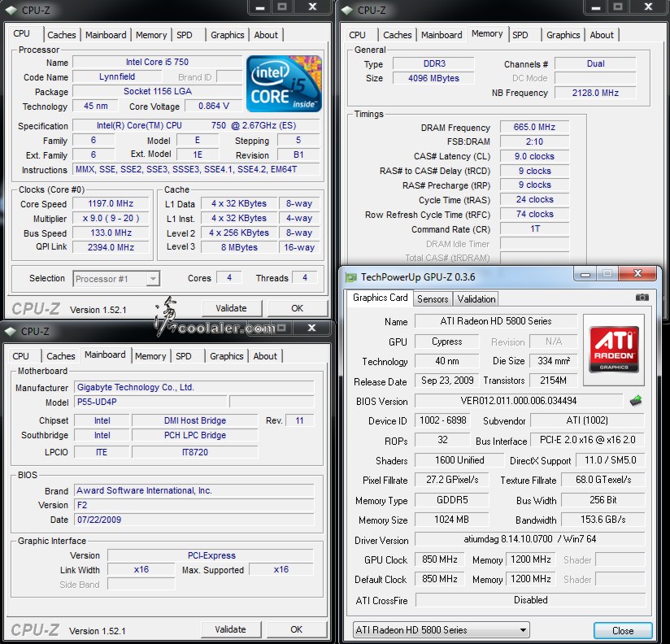Click the GPU-Z Release Date 'Sep 23, 2009'
The height and width of the screenshot is (644, 670).
(447, 381)
